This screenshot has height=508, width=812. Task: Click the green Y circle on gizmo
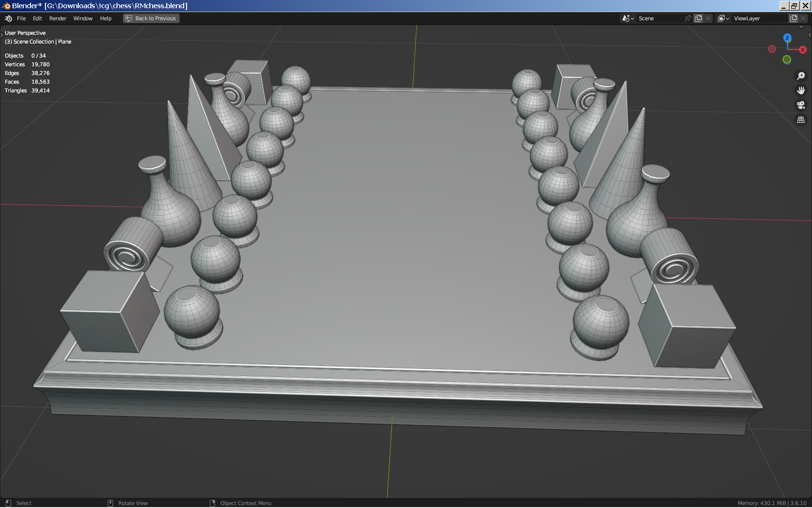tap(787, 60)
